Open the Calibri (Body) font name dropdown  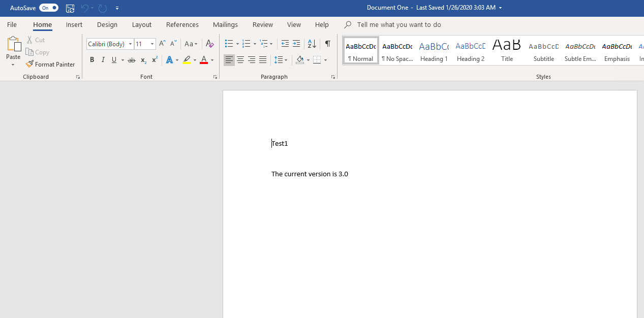click(x=130, y=44)
